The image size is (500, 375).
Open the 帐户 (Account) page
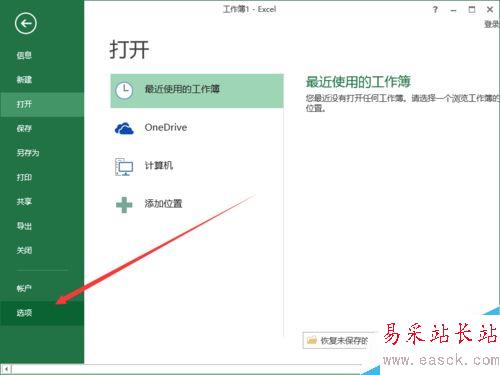point(42,288)
